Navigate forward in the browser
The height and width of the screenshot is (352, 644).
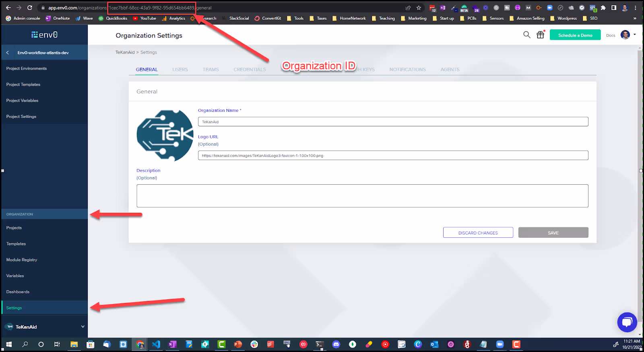(x=19, y=8)
